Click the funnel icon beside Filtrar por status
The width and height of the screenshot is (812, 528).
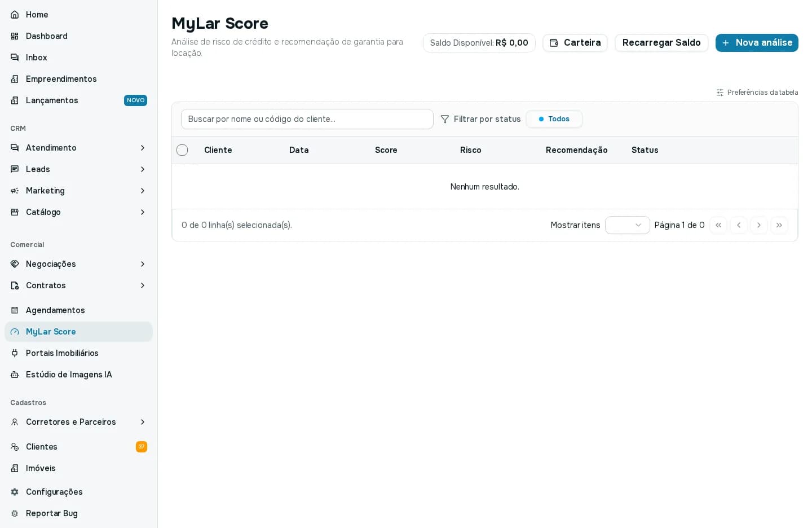point(445,119)
